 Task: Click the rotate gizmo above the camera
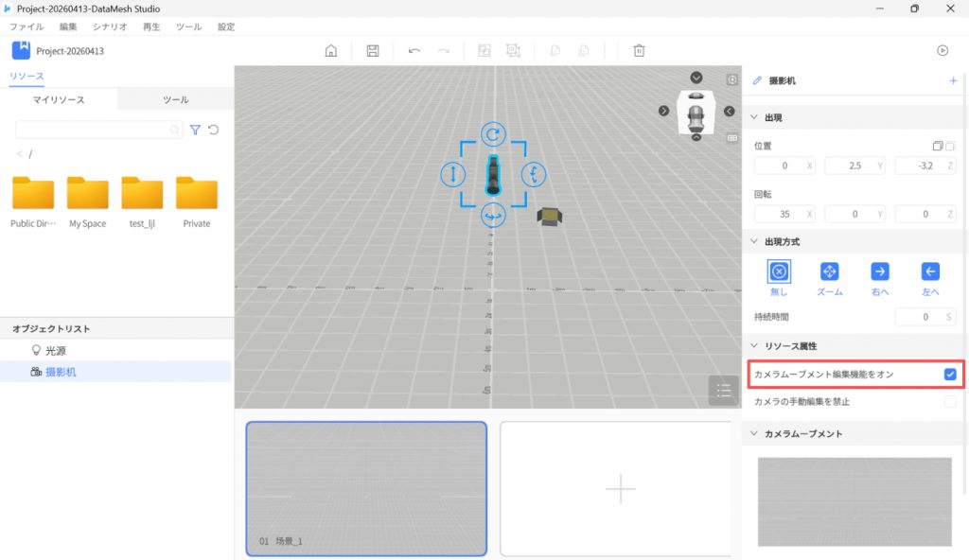pos(492,133)
